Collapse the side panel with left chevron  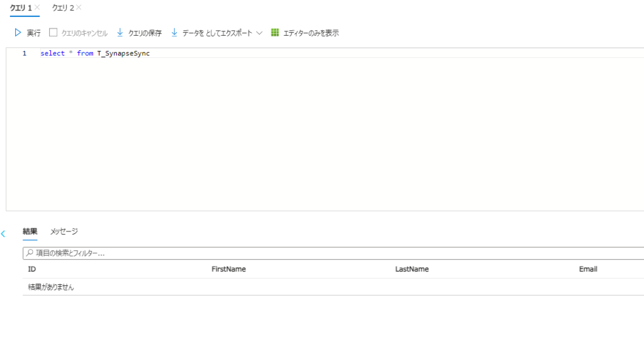coord(3,234)
